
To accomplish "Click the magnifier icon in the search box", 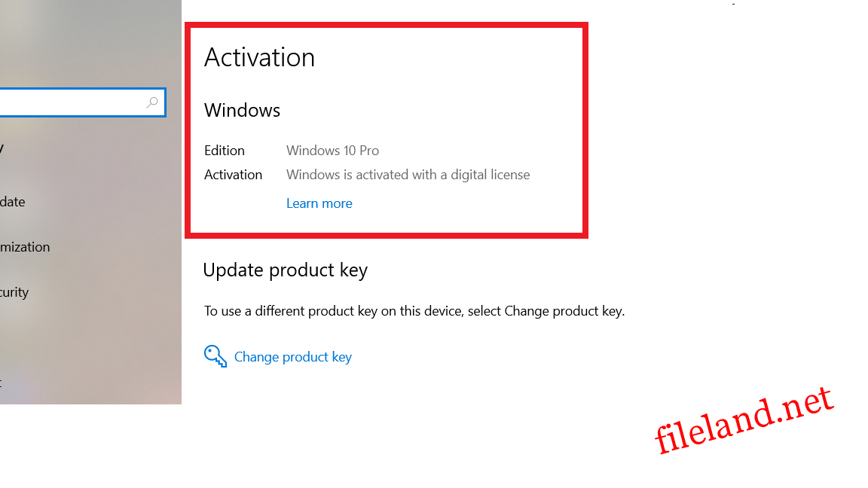I will point(152,102).
